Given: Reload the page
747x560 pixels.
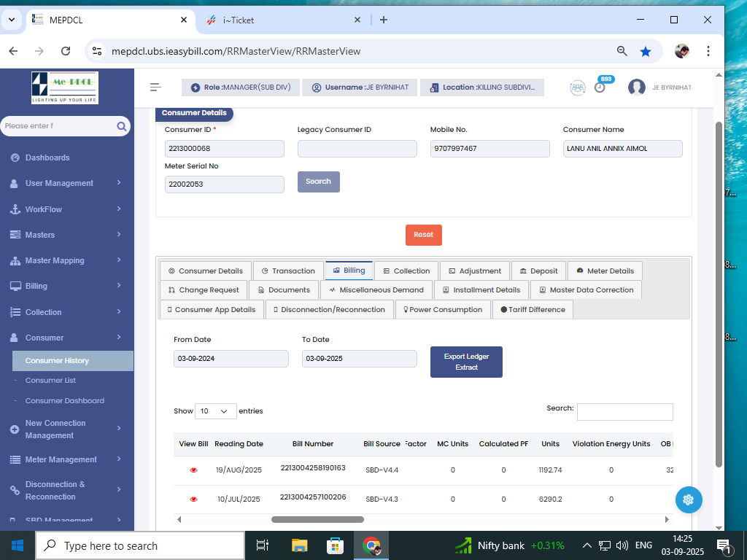Looking at the screenshot, I should coord(66,51).
